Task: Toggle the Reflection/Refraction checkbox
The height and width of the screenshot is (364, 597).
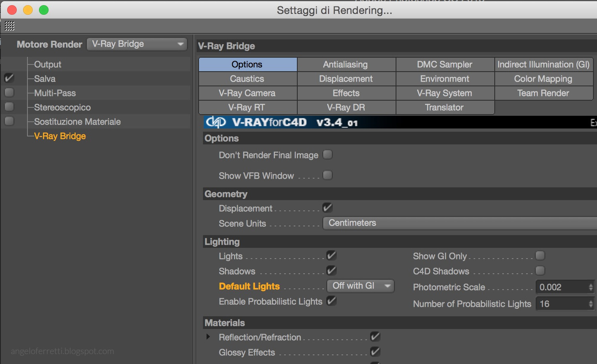Action: click(375, 337)
